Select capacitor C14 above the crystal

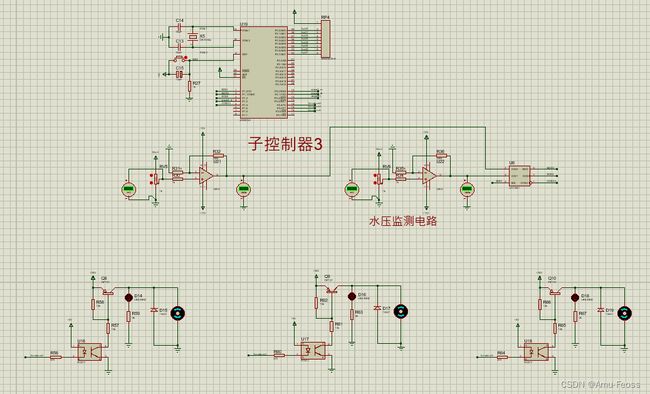tap(179, 26)
